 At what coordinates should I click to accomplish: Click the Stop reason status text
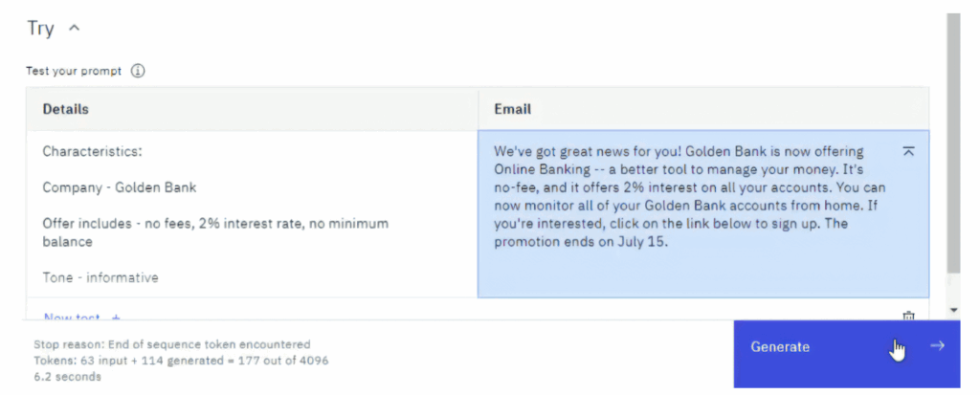click(x=172, y=344)
